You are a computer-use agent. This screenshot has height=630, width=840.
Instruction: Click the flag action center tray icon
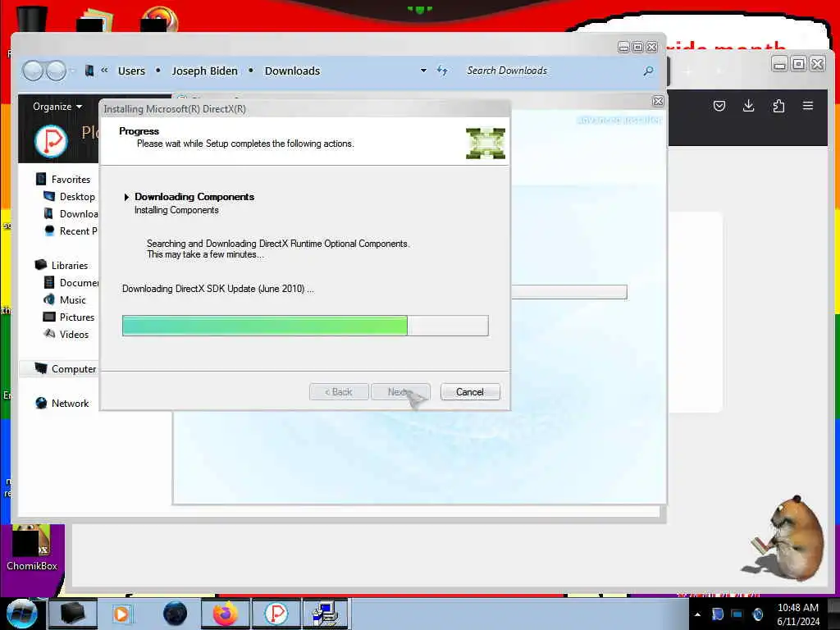coord(717,614)
